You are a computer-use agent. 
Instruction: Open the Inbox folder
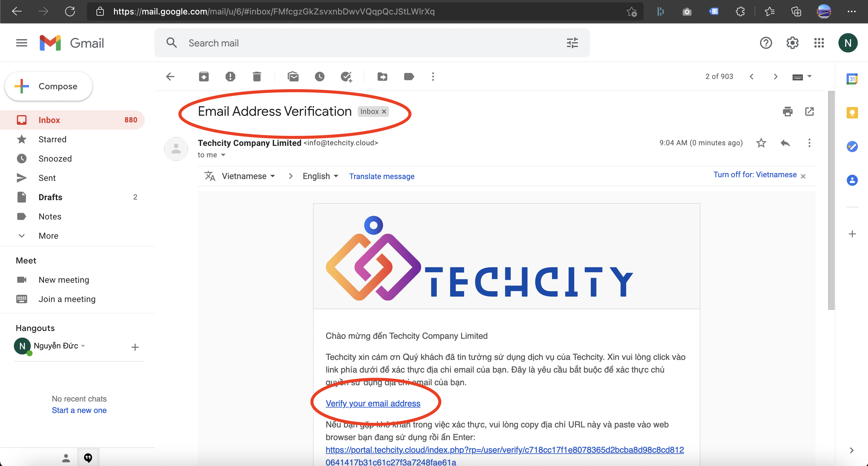(72, 120)
